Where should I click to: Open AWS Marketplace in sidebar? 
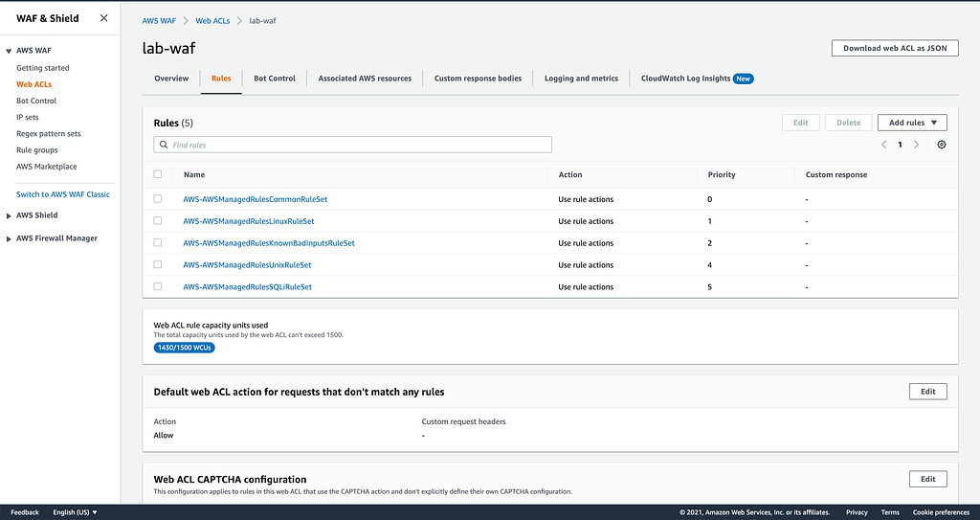[46, 167]
